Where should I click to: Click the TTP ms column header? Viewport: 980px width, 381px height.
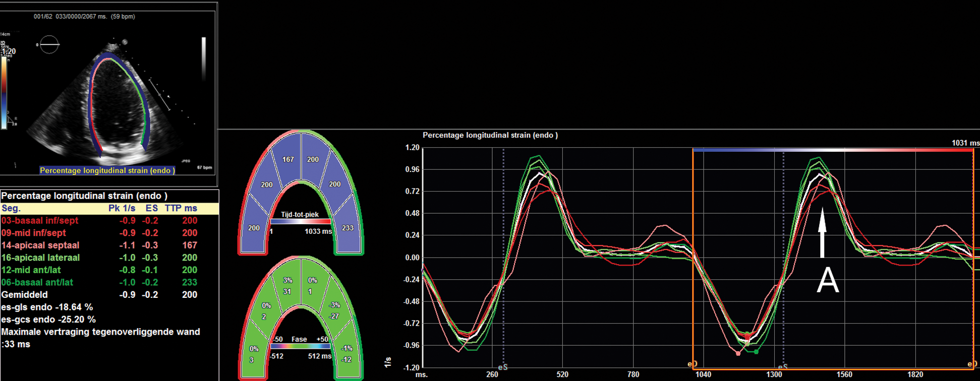click(181, 208)
